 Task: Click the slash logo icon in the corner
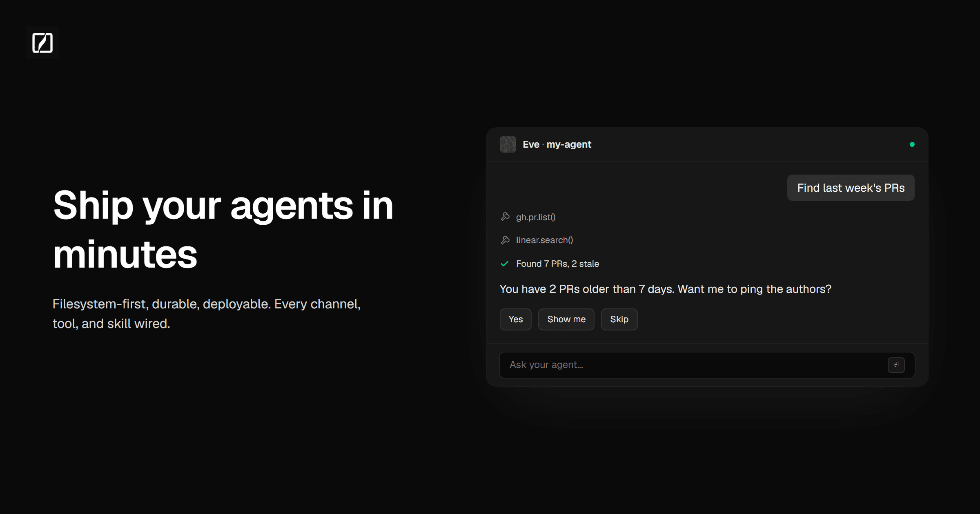[42, 42]
